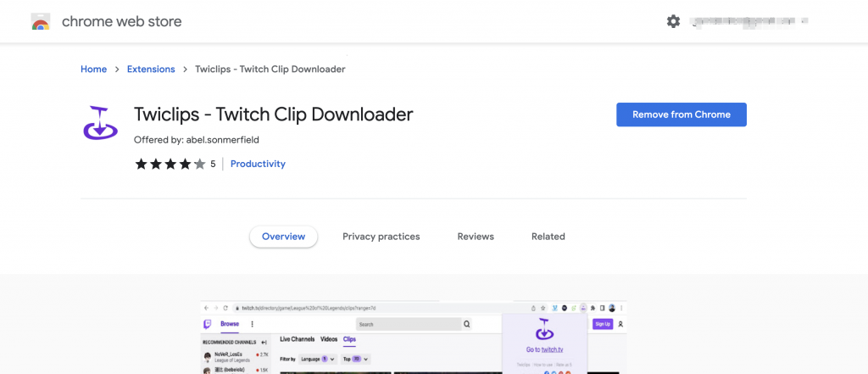This screenshot has height=374, width=868.
Task: Open the Top filter dropdown in preview
Action: point(355,359)
